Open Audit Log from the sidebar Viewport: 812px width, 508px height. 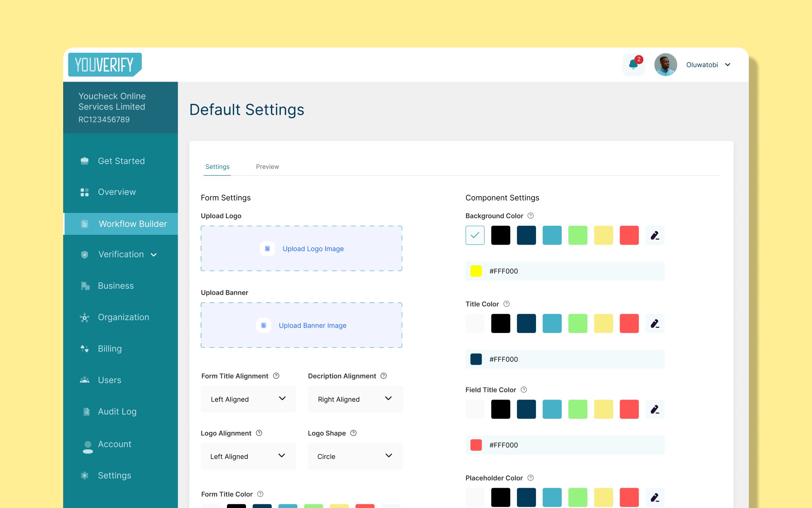[x=117, y=412]
